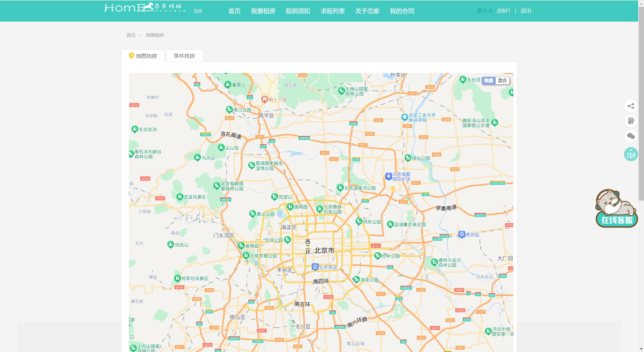The height and width of the screenshot is (352, 644).
Task: Select the 地图 map view toggle
Action: (488, 81)
